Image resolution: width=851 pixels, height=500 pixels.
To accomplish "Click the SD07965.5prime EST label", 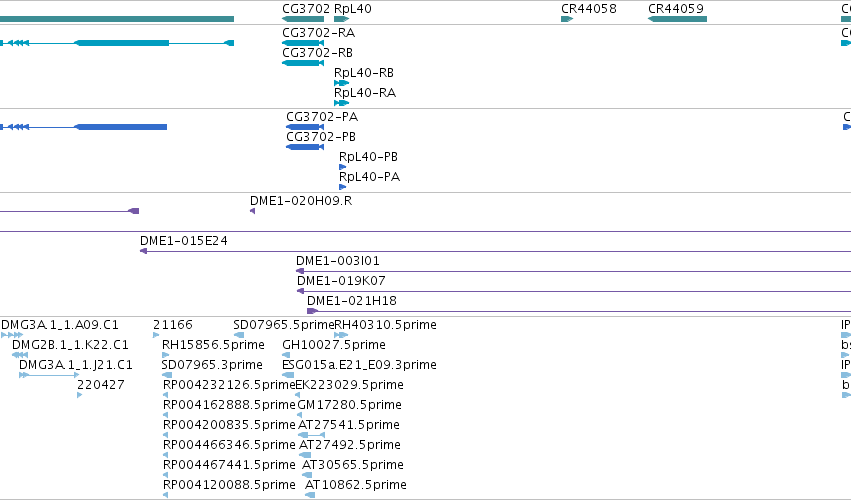I will coord(284,325).
